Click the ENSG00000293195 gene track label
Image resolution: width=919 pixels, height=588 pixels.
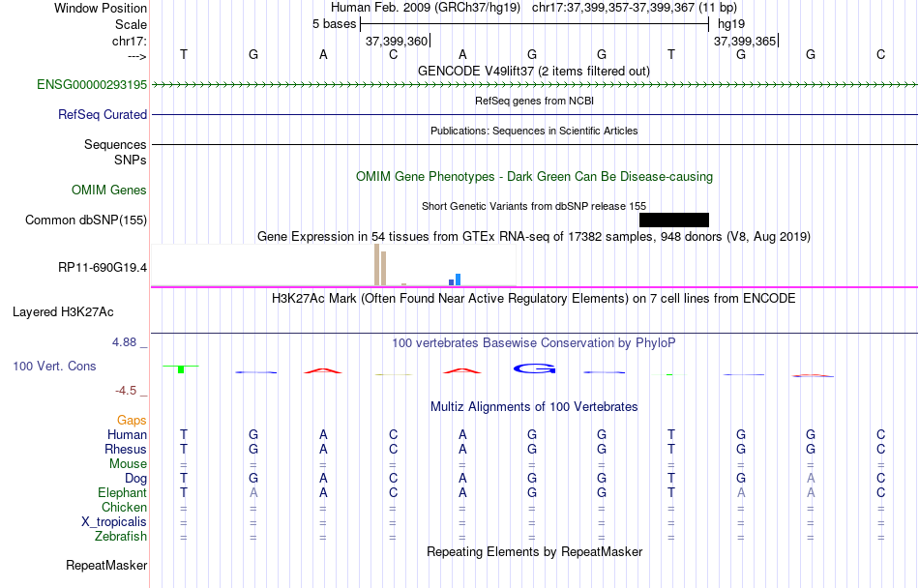click(92, 85)
